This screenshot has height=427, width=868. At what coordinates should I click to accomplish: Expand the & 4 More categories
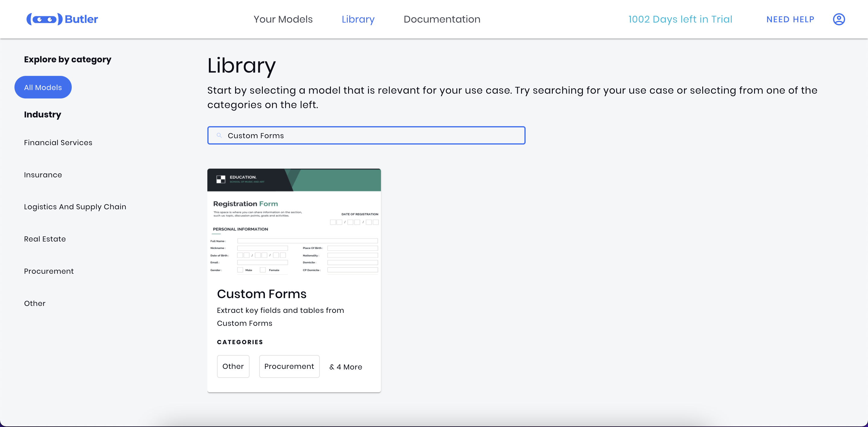345,367
